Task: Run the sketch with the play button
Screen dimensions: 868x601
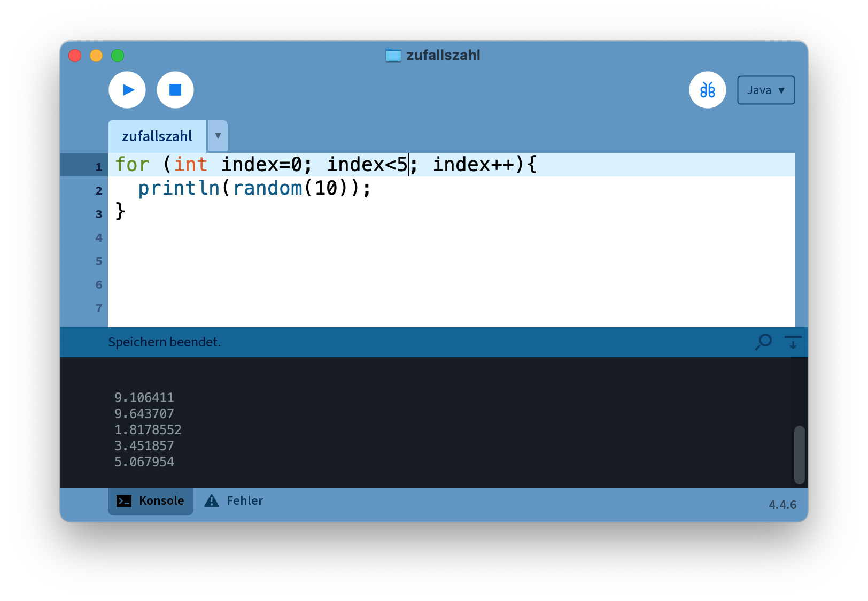Action: pyautogui.click(x=127, y=90)
